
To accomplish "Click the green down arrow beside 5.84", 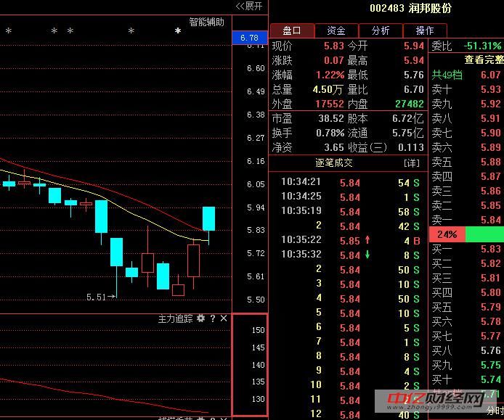I will tap(367, 255).
